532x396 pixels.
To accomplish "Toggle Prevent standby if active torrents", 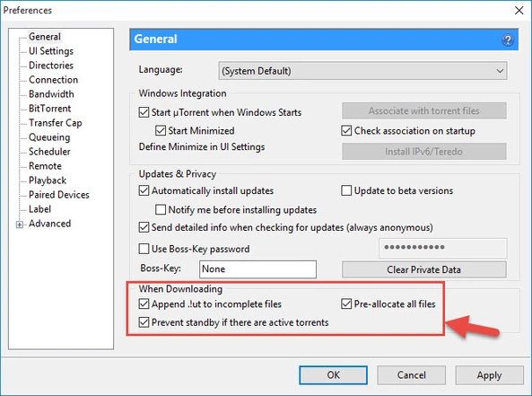I will (144, 322).
